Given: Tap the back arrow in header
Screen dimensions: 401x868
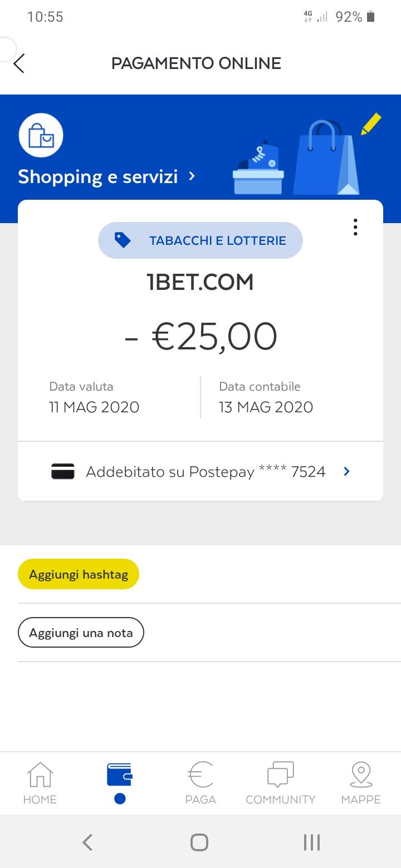Looking at the screenshot, I should click(x=19, y=63).
